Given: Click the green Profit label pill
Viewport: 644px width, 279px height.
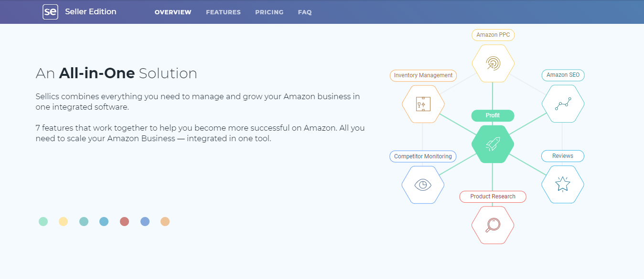Looking at the screenshot, I should 493,115.
